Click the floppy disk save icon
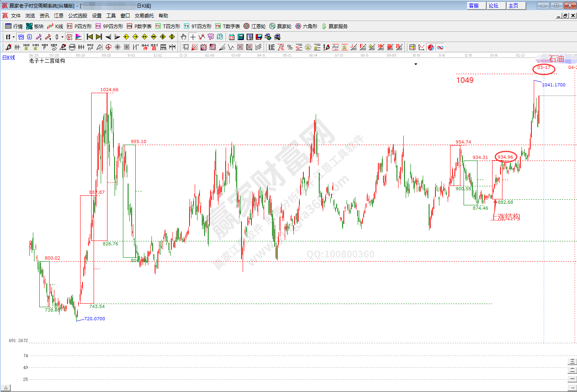 pos(259,37)
